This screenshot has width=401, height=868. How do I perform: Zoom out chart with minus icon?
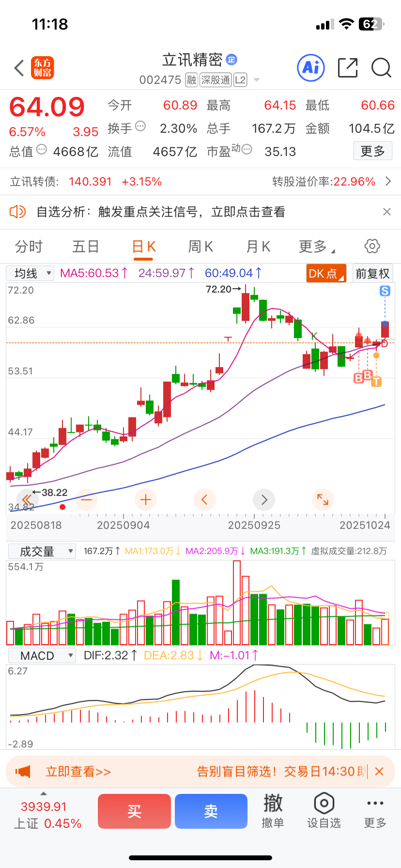[86, 499]
